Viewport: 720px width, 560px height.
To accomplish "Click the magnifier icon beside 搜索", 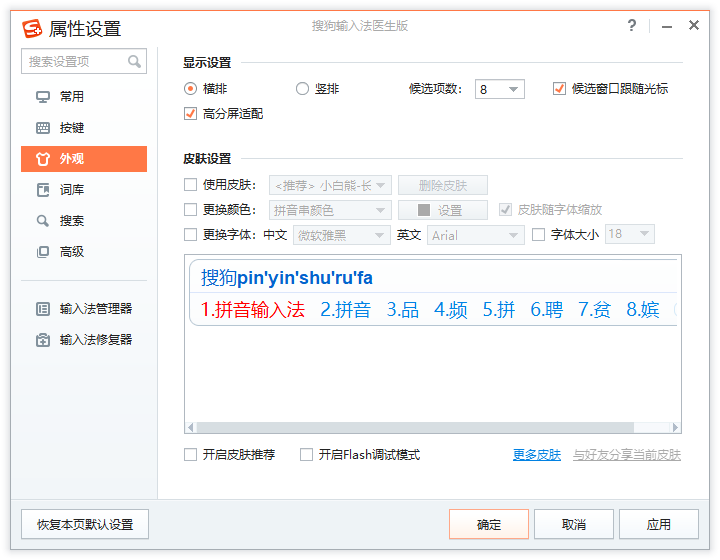I will (x=43, y=221).
